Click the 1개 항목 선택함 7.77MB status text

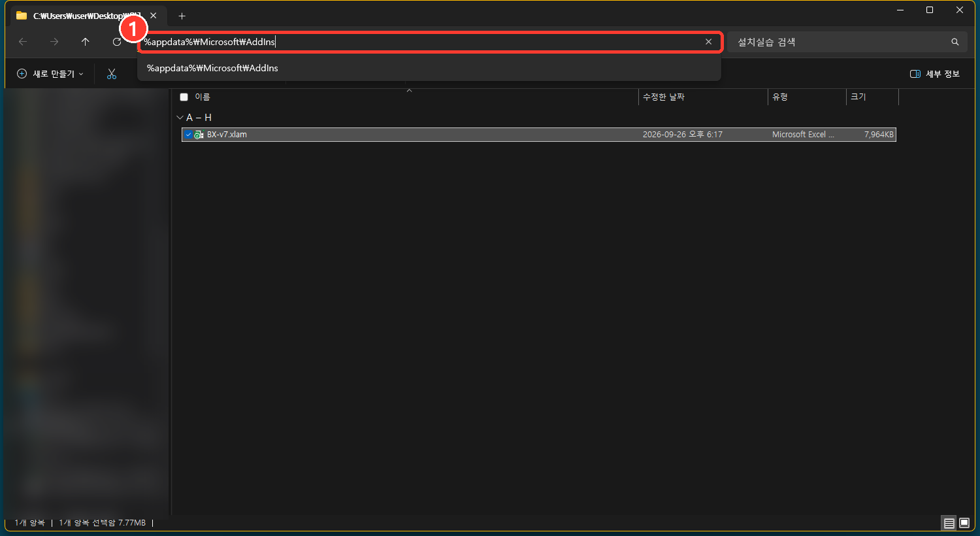[103, 523]
